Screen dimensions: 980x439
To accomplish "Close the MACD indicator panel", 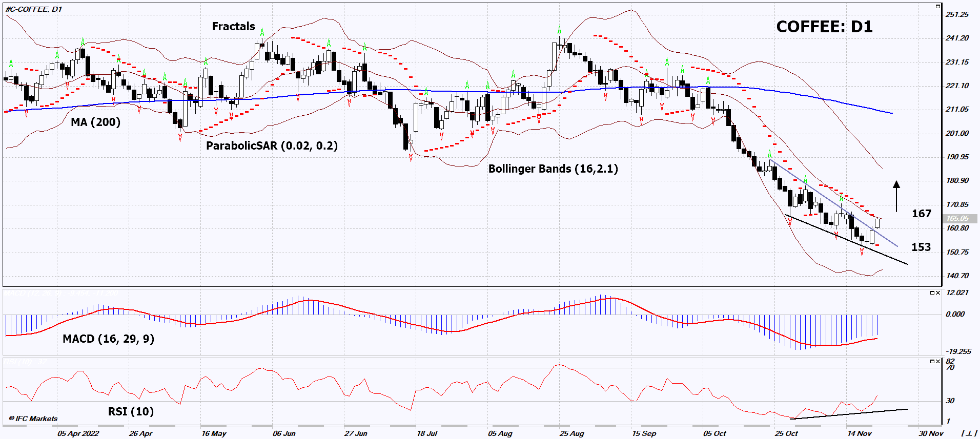I will (x=938, y=293).
